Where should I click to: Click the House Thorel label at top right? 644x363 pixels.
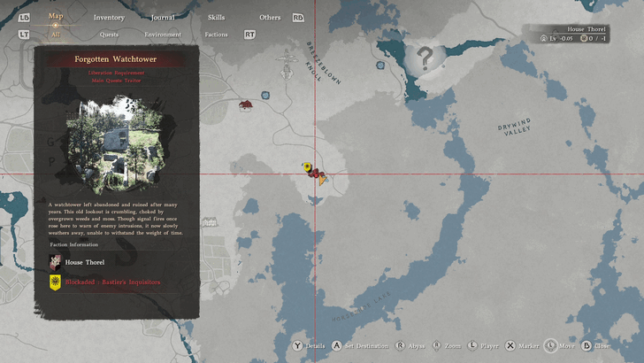tap(586, 29)
